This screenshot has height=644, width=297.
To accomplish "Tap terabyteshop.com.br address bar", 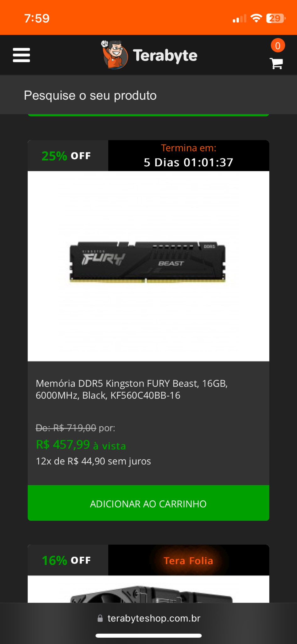I will [148, 619].
